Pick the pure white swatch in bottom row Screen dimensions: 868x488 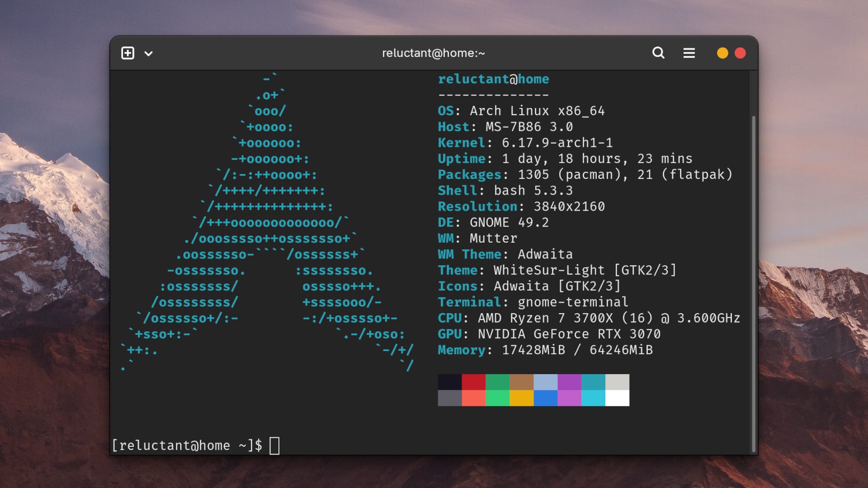617,398
